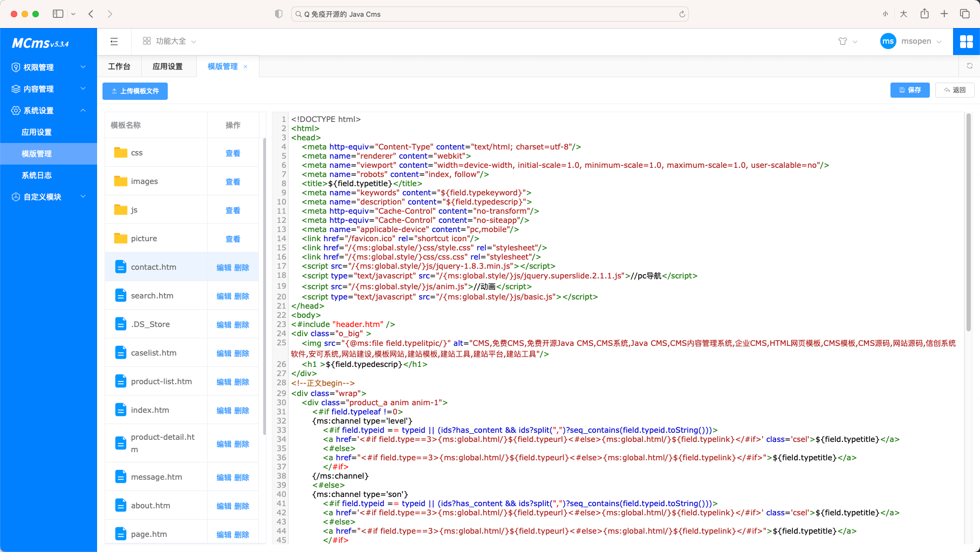Click the browser privacy shield icon
The image size is (980, 552).
coord(278,14)
